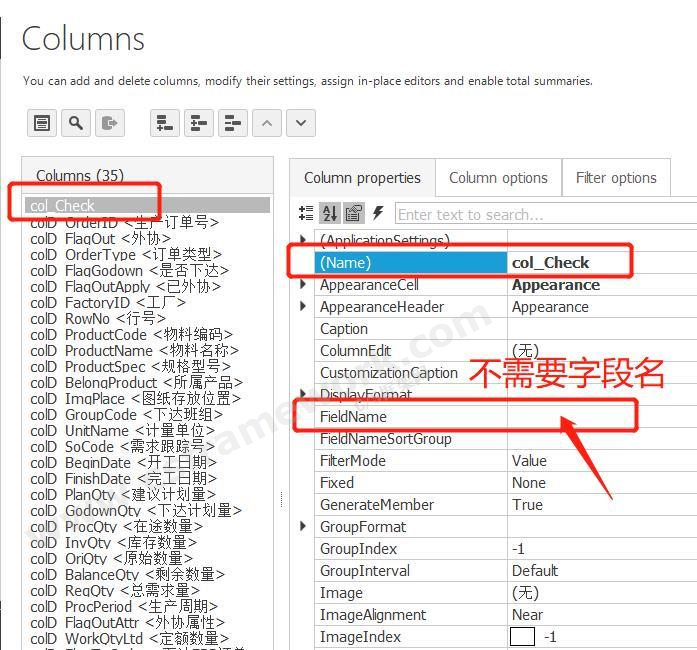Open the Filter options tab
The image size is (697, 650).
point(616,178)
